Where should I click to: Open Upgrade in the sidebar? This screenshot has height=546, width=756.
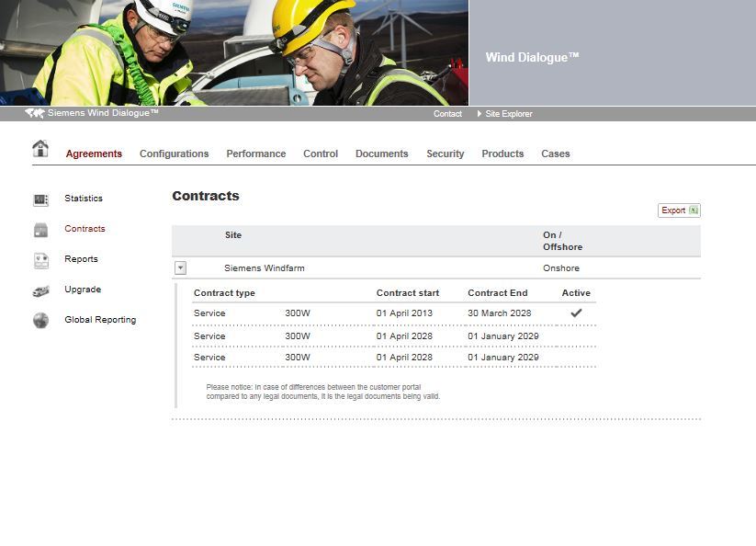click(x=83, y=290)
